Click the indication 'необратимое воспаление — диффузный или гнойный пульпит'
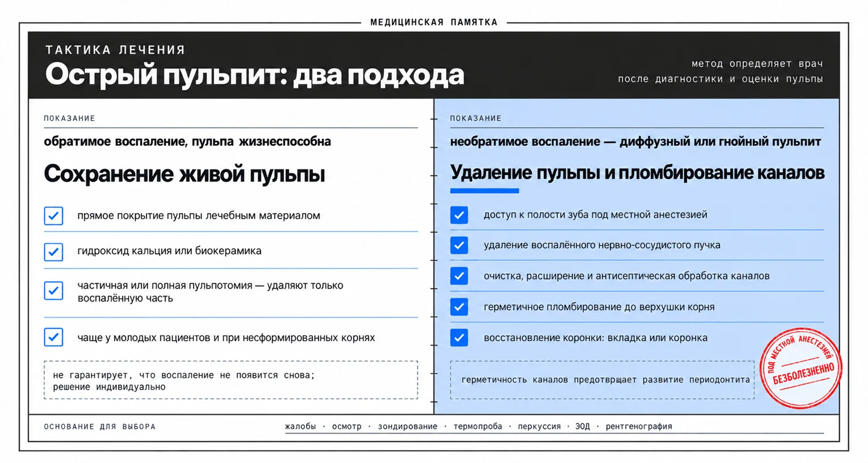This screenshot has height=463, width=868. point(635,141)
